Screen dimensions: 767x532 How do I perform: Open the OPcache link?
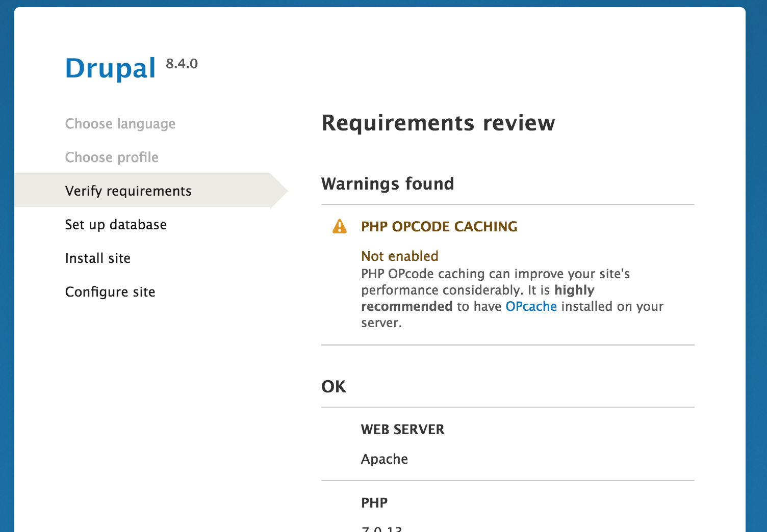pos(531,306)
